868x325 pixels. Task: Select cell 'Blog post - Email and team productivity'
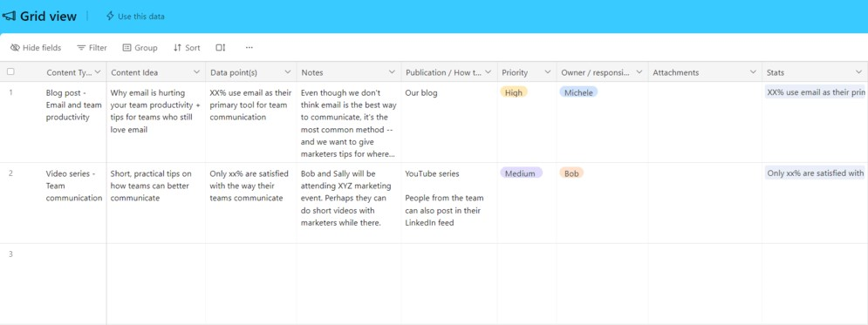tap(75, 122)
